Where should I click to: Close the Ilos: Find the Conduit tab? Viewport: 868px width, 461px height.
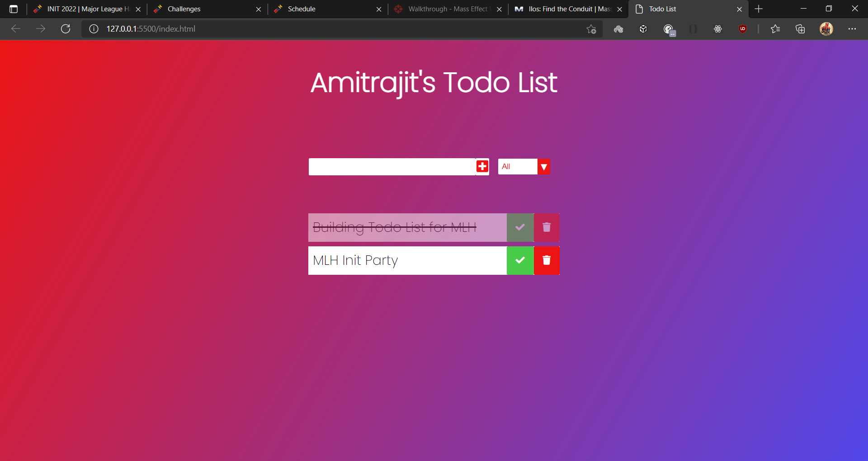click(x=620, y=9)
